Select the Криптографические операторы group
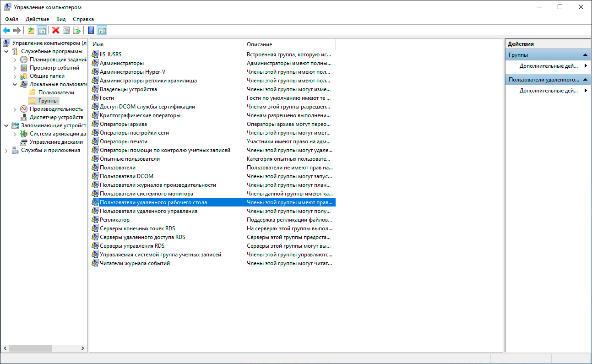This screenshot has height=364, width=592. pos(213,115)
